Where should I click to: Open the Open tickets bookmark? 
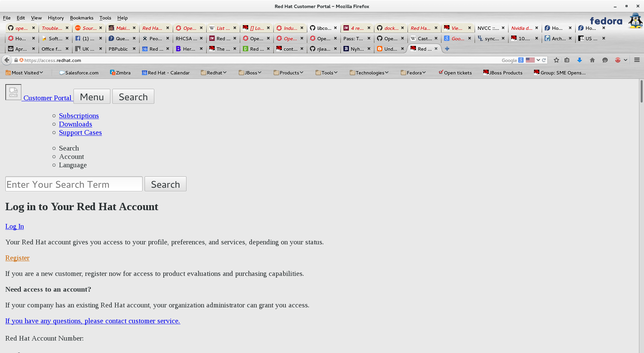point(455,73)
